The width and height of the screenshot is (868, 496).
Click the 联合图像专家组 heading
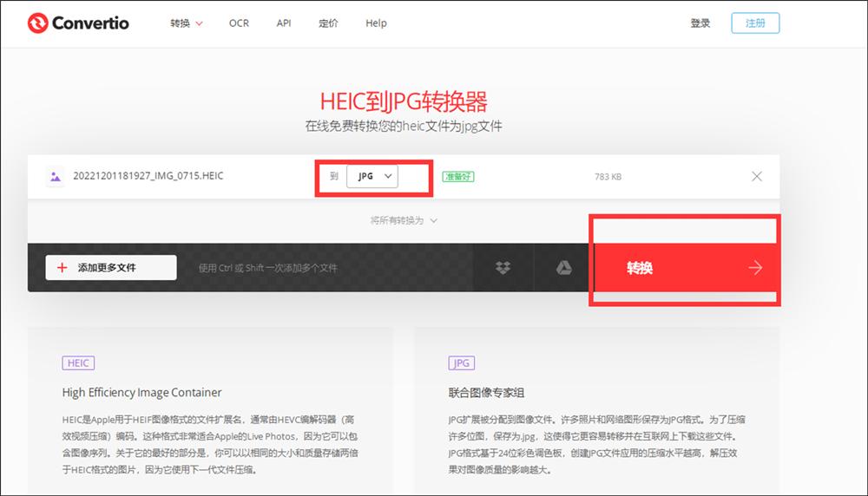click(486, 393)
